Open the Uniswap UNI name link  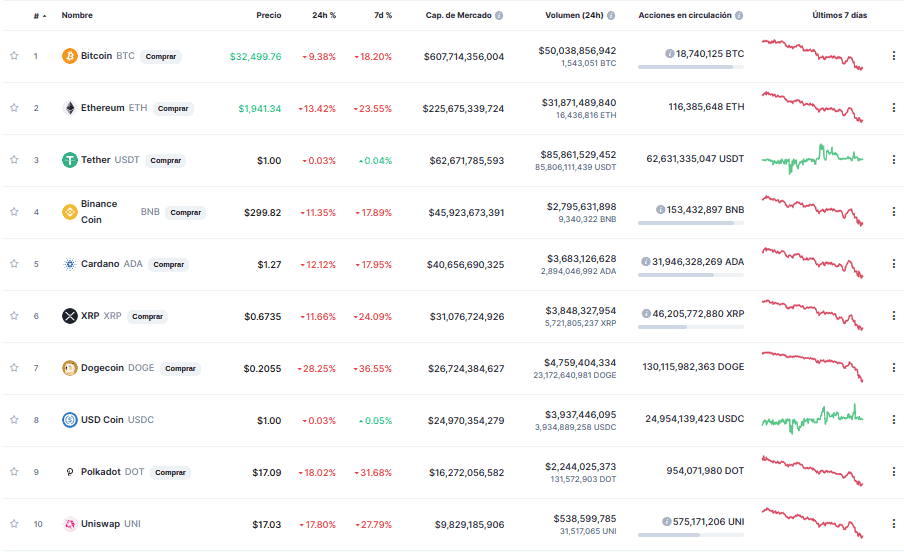pyautogui.click(x=111, y=524)
